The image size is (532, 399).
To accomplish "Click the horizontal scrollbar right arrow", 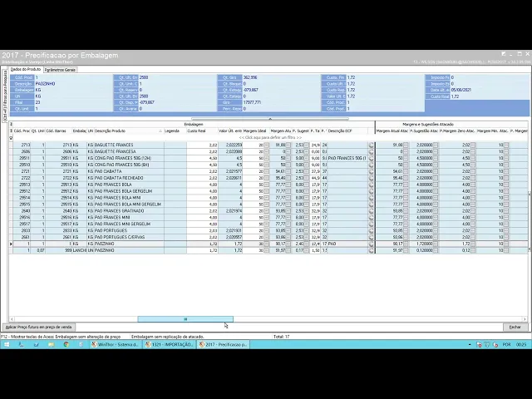I will click(x=525, y=319).
